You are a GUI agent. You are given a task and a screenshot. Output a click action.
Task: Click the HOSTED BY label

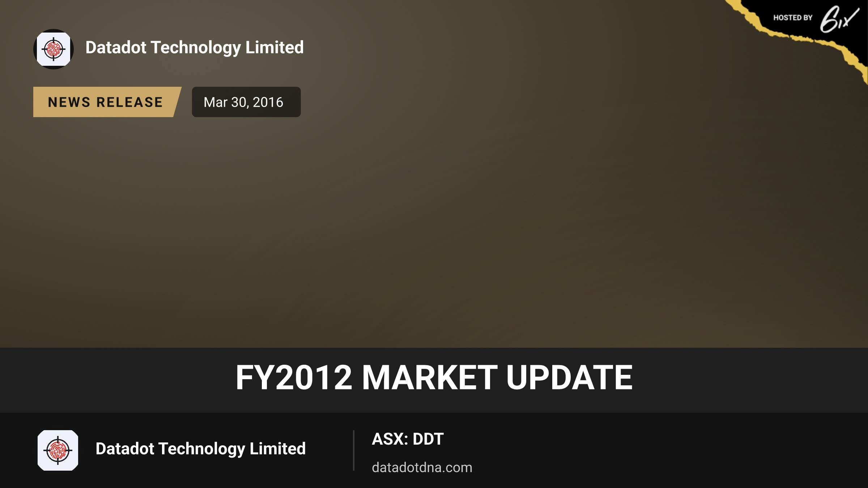click(x=793, y=18)
